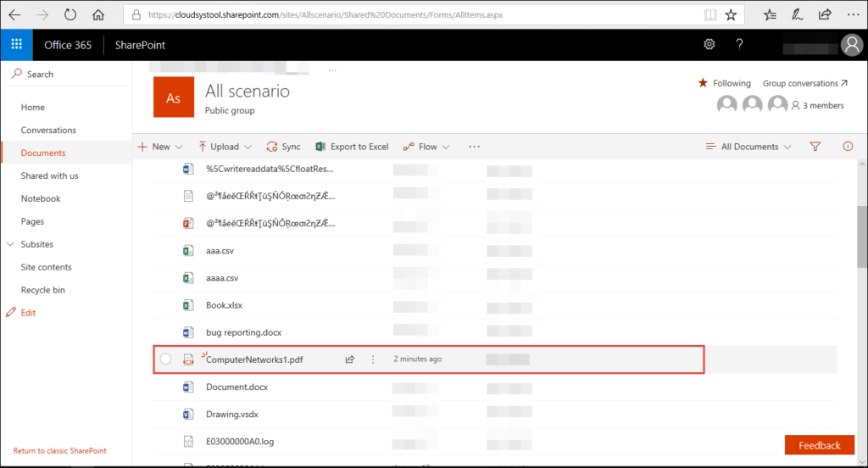Open the All Documents view switcher
The image size is (868, 468).
pyautogui.click(x=748, y=147)
